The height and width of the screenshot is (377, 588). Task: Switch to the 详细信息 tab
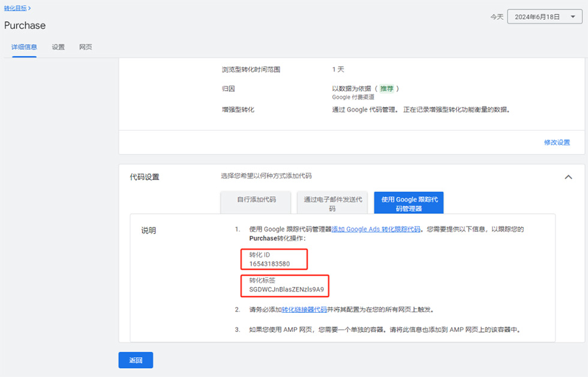24,47
